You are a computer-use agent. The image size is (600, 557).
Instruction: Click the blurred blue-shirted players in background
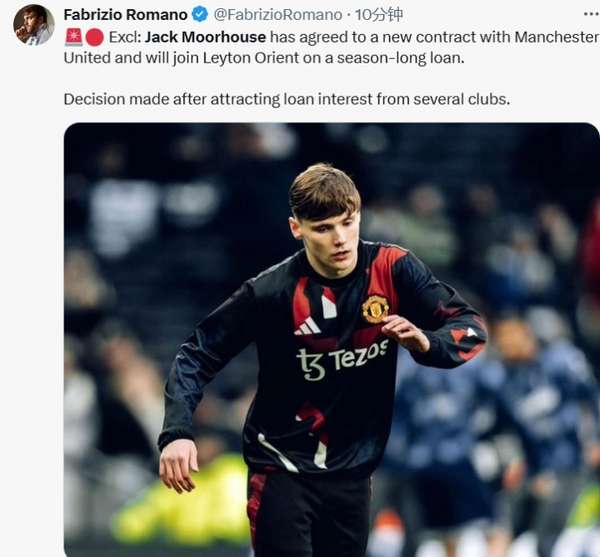(x=492, y=415)
